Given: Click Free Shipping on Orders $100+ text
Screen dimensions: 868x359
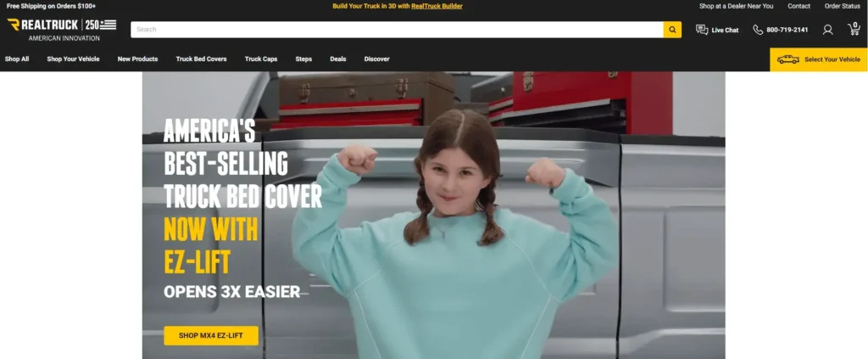Looking at the screenshot, I should [52, 6].
